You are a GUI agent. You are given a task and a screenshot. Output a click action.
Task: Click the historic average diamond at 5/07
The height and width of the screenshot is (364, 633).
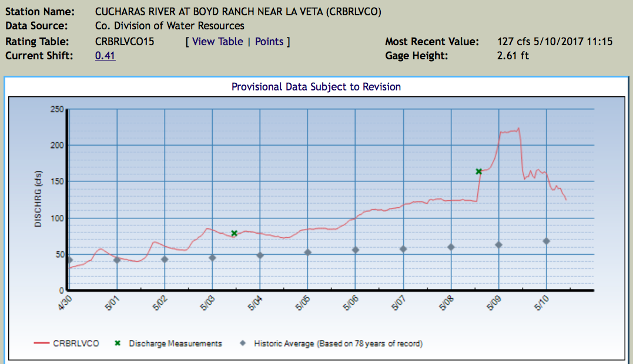click(x=403, y=249)
